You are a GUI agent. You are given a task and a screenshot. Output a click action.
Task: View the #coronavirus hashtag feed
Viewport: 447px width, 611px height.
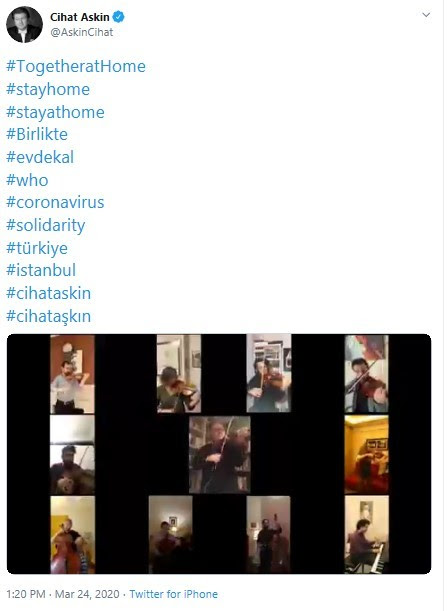coord(55,202)
